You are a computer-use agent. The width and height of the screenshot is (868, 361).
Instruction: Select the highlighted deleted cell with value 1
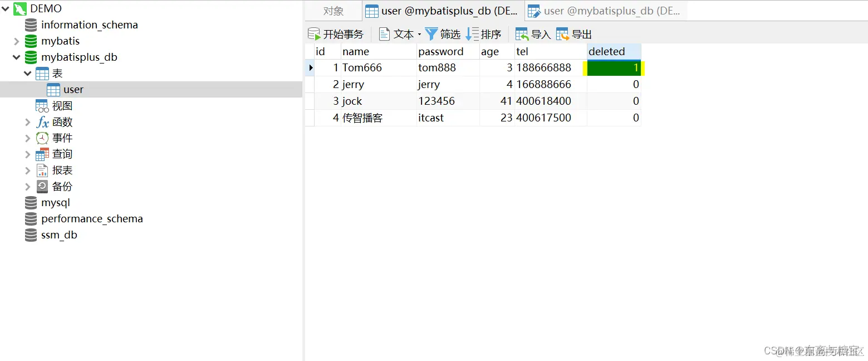[614, 68]
